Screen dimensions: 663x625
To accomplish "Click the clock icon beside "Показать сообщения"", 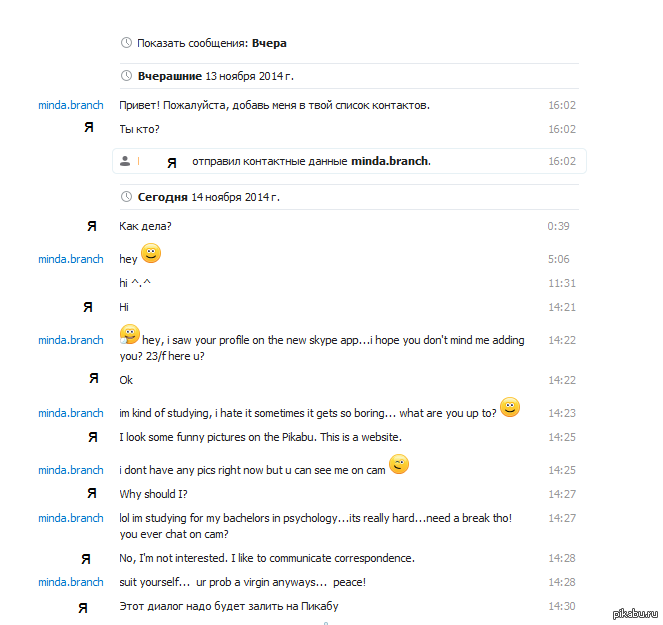I will [x=126, y=43].
